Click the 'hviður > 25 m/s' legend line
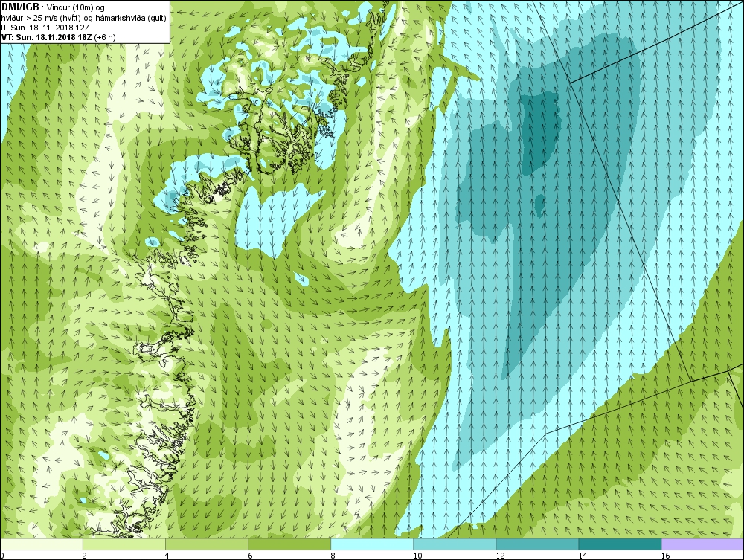This screenshot has height=560, width=744. [84, 18]
